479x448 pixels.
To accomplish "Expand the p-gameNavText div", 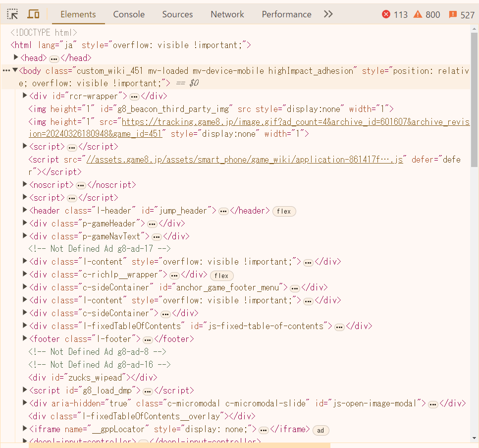I will point(25,235).
